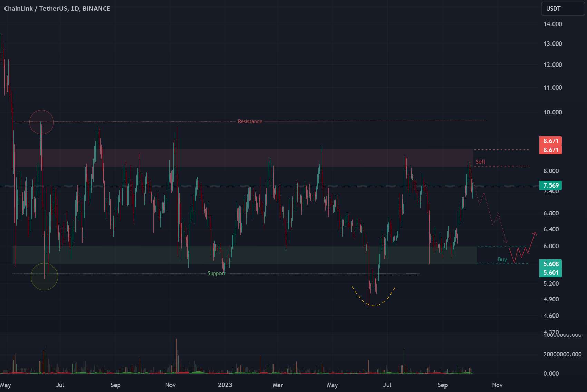Select the red circle marking the high
Image resolution: width=587 pixels, height=392 pixels.
tap(41, 122)
